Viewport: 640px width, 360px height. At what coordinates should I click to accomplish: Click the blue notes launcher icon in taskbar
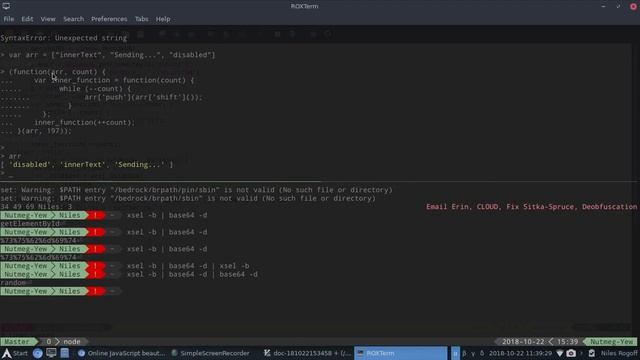pos(64,353)
